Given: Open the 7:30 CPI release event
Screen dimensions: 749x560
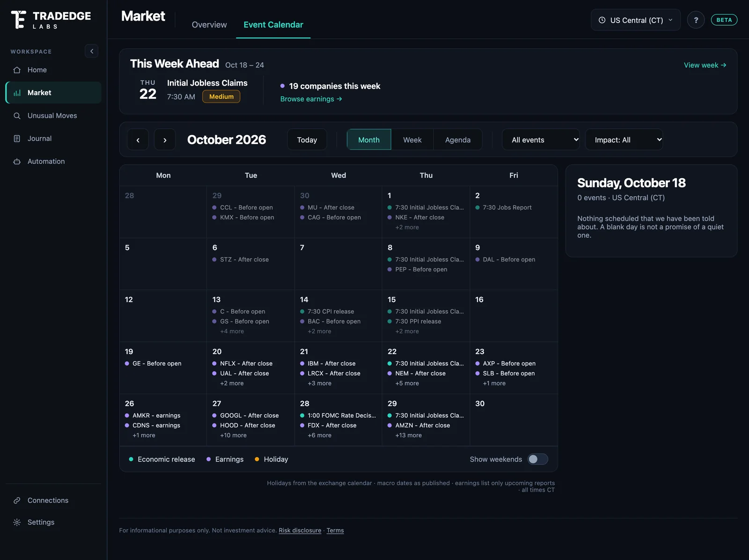Looking at the screenshot, I should point(327,312).
